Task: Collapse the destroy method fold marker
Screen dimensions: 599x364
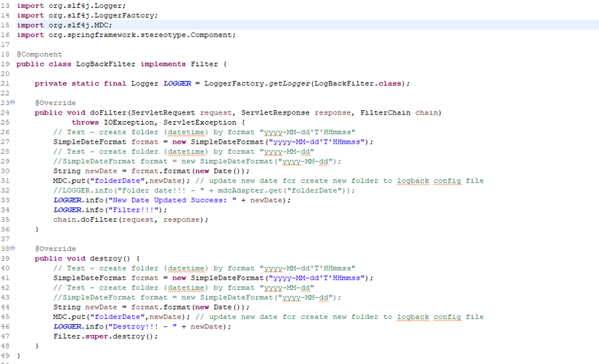Action: pyautogui.click(x=12, y=248)
